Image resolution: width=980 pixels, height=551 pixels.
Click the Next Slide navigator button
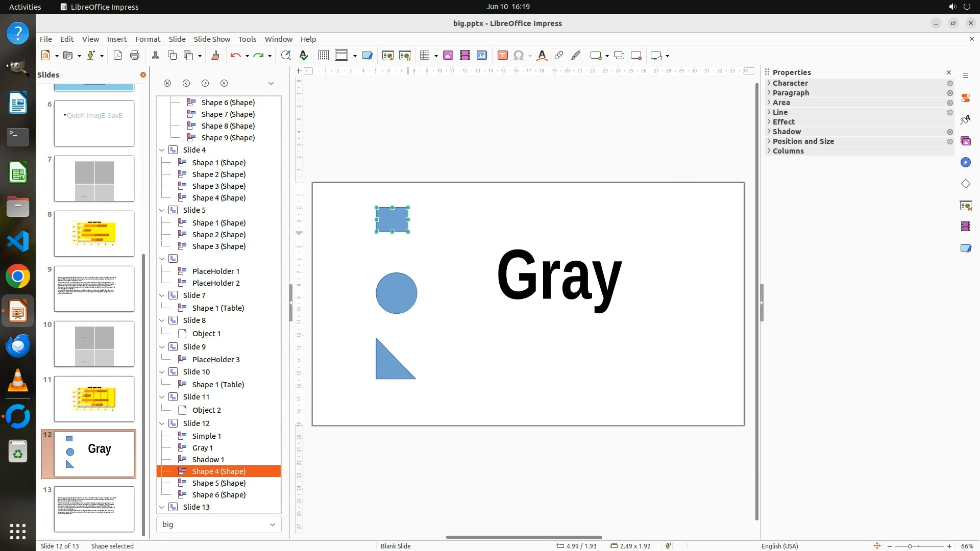tap(205, 83)
